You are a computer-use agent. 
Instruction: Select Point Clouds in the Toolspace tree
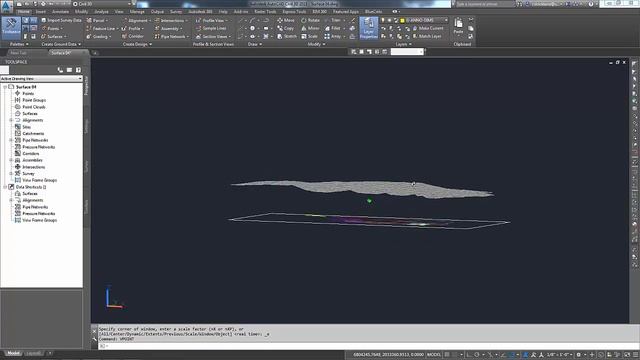34,107
